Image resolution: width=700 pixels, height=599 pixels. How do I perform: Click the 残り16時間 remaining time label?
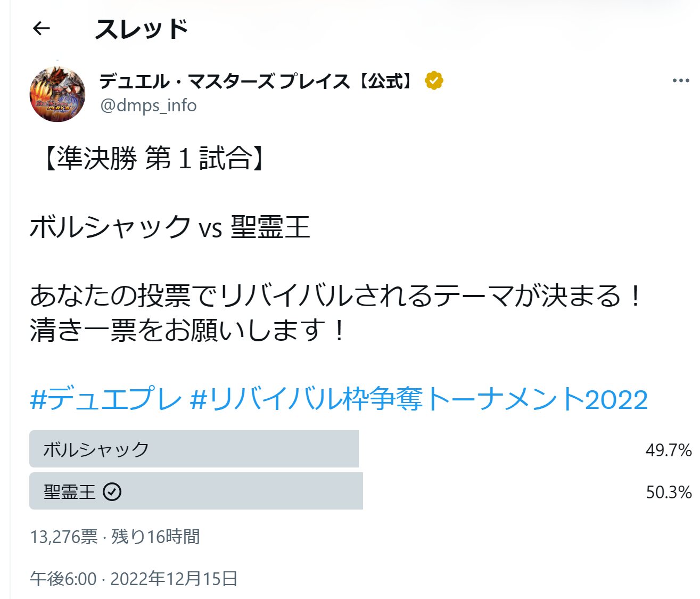coord(155,537)
